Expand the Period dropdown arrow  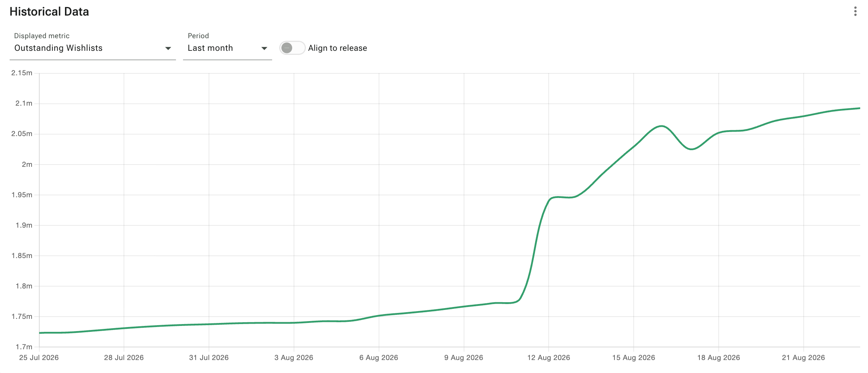coord(264,49)
